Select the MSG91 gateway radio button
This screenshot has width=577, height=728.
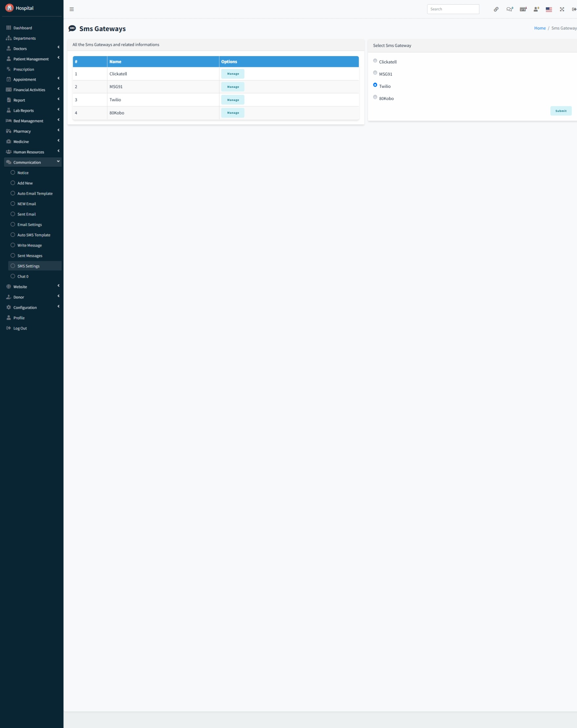(x=375, y=73)
